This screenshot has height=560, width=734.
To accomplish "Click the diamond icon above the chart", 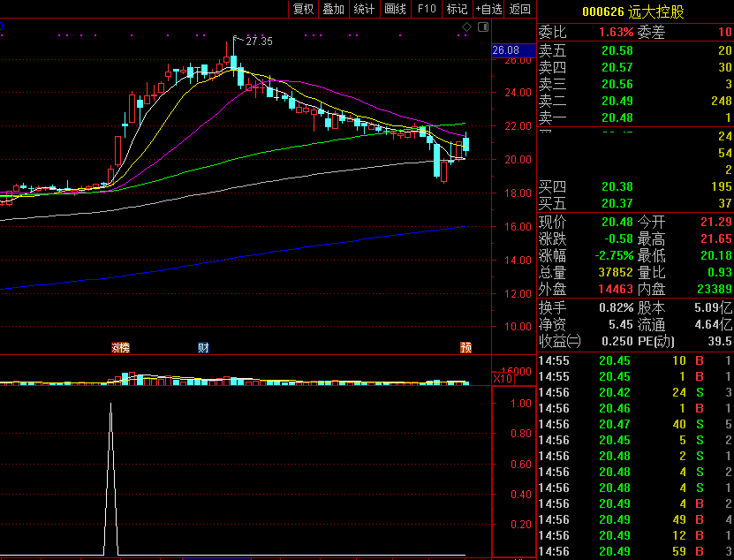I will point(466,27).
